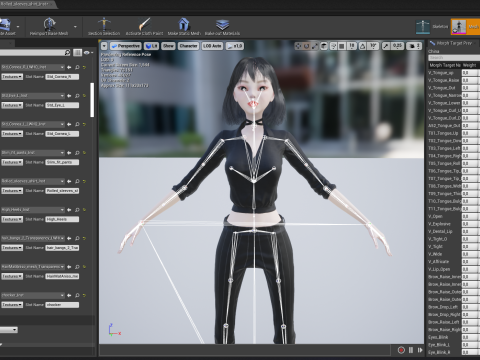Open Textures dropdown for Std_Cornea_R slot

pos(12,77)
